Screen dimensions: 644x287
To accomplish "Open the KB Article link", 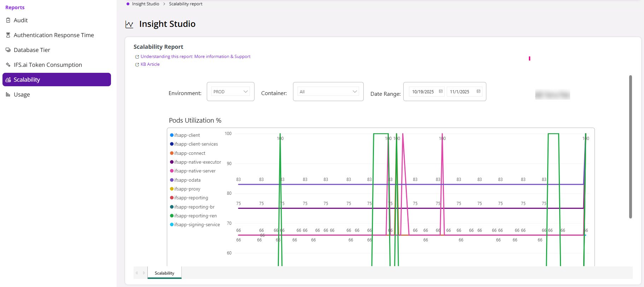I will pyautogui.click(x=150, y=64).
